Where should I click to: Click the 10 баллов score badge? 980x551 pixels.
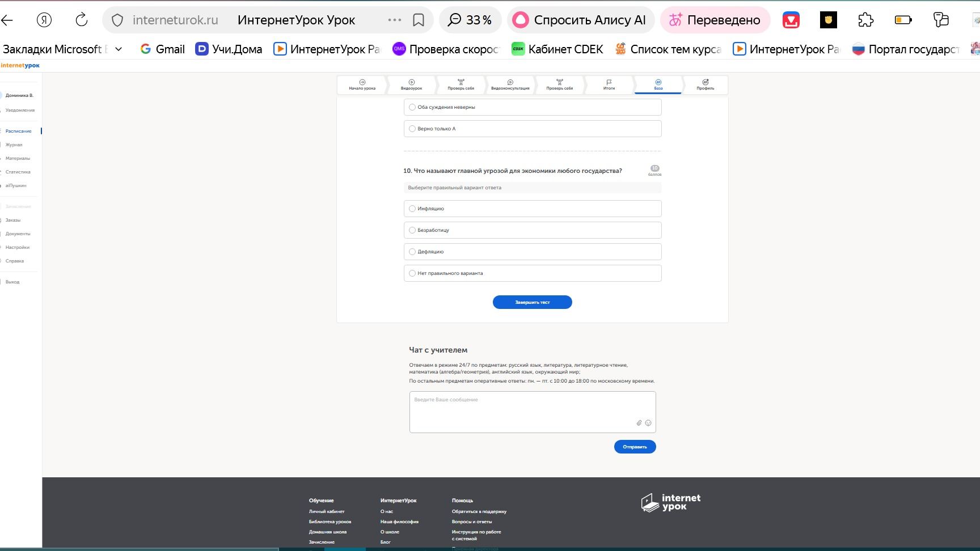click(x=654, y=171)
